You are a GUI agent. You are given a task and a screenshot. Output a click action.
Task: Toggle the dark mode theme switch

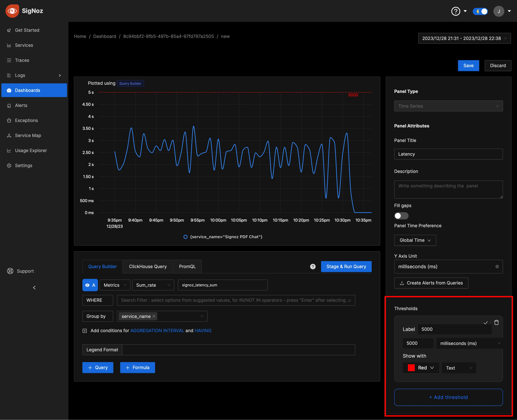(x=480, y=11)
